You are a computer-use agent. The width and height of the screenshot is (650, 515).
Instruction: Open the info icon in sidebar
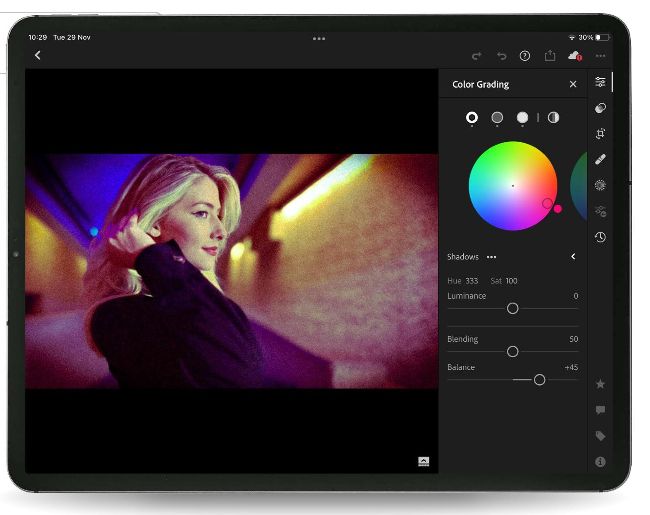[600, 462]
